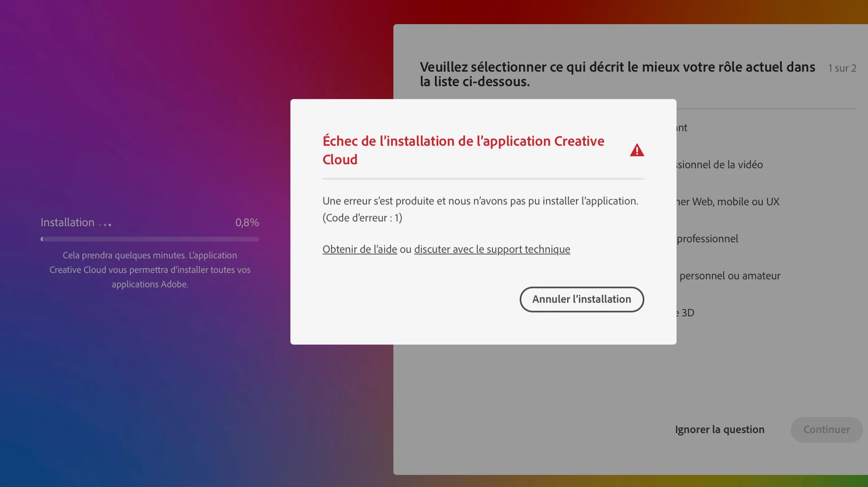
Task: Select the "personnel ou amateur" role option
Action: (730, 276)
